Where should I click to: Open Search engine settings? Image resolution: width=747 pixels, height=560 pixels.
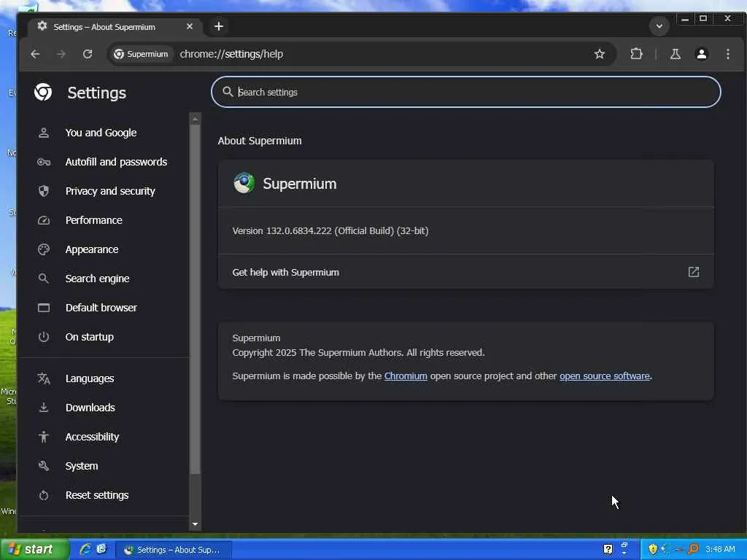pos(97,279)
